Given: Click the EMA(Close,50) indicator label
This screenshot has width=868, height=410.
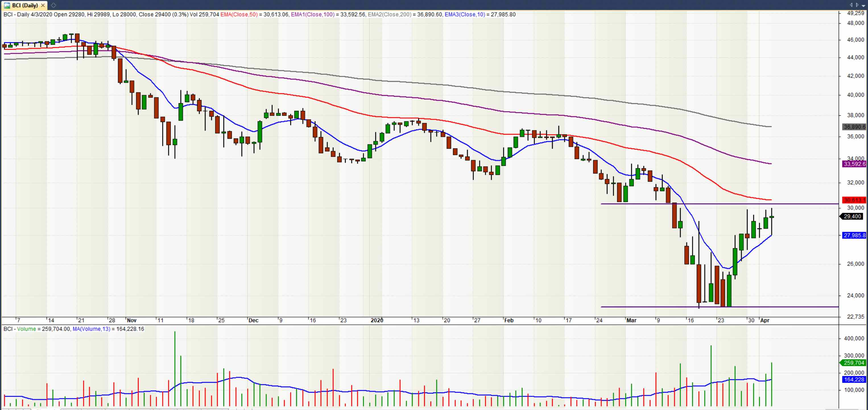Looking at the screenshot, I should click(x=239, y=15).
